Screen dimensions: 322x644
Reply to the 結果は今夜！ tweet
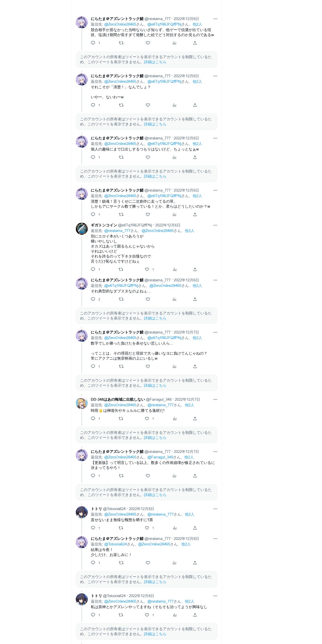(93, 563)
